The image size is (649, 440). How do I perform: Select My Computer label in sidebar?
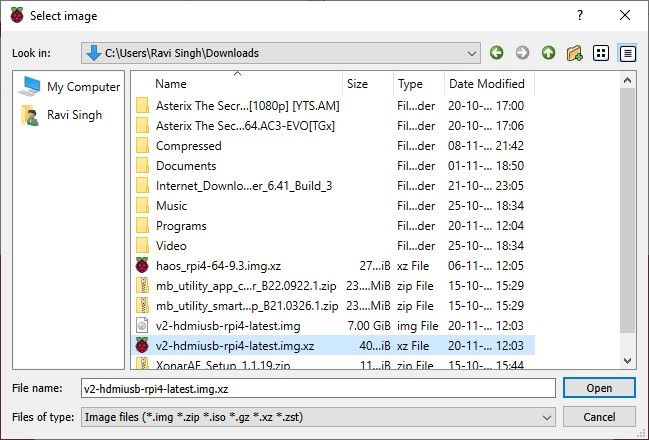(x=83, y=87)
